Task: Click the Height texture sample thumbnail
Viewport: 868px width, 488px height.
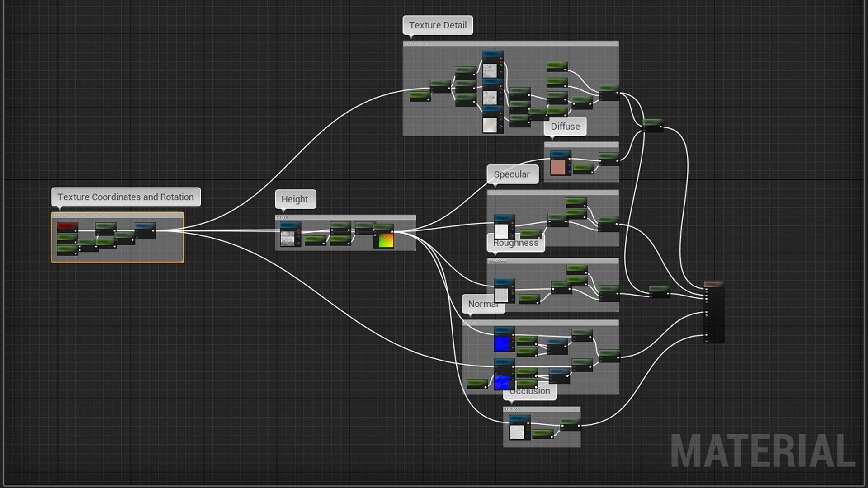Action: point(288,238)
